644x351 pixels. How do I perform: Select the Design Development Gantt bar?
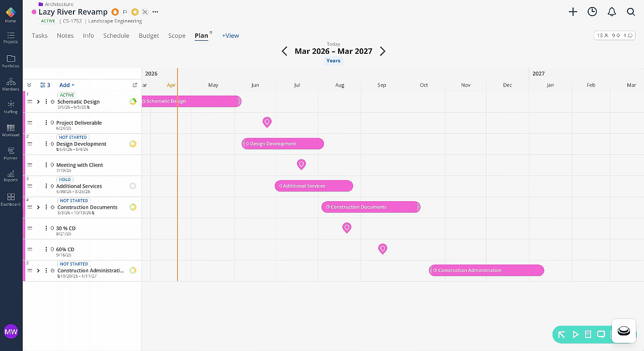283,144
